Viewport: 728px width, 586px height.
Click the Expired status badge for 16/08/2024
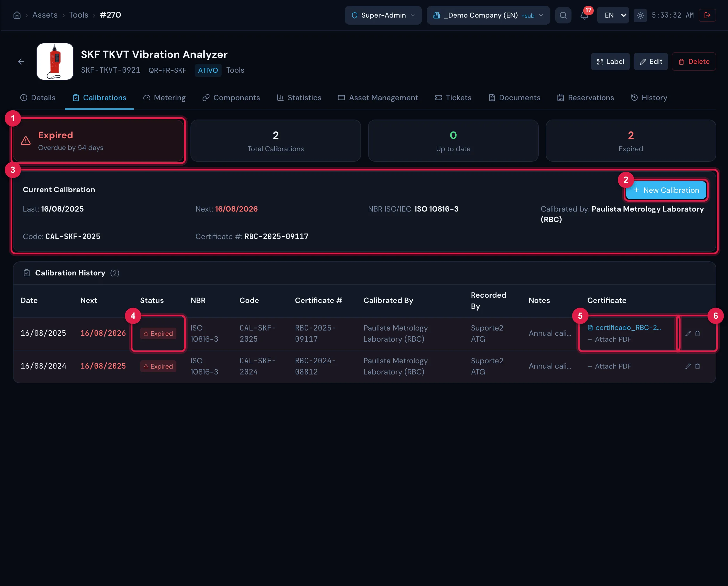point(158,366)
